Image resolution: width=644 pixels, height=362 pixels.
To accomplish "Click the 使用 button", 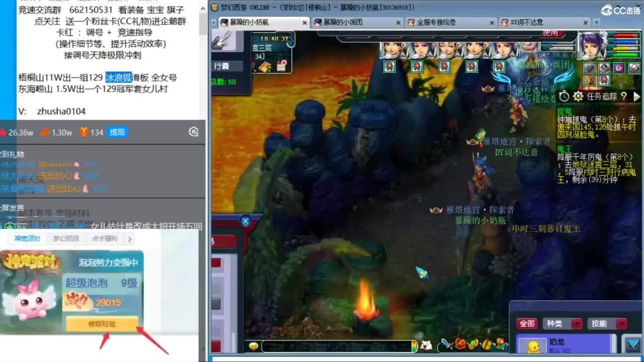I will [551, 33].
